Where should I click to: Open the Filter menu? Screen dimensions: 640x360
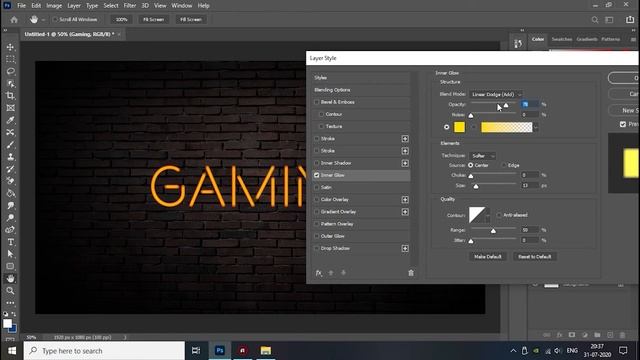130,6
